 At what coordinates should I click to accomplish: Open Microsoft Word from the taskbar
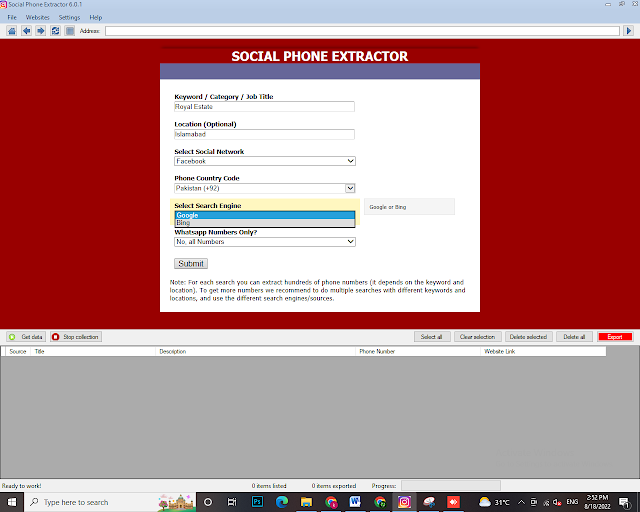pyautogui.click(x=355, y=502)
